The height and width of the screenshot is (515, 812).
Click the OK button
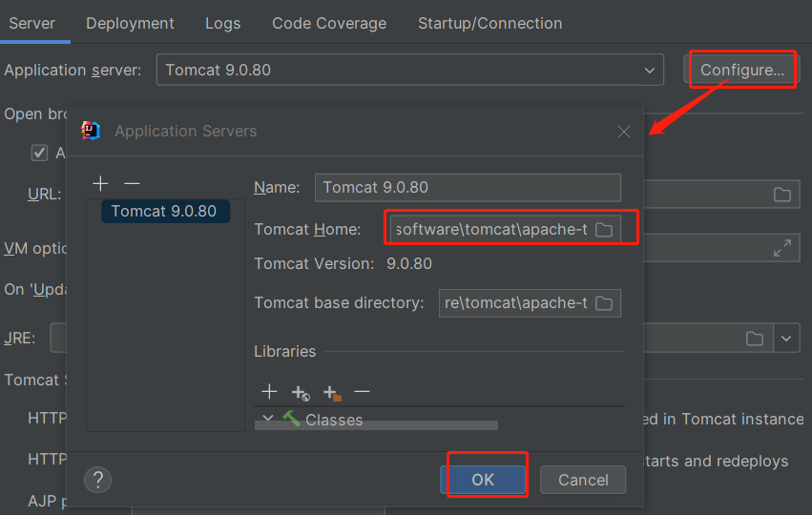coord(483,480)
